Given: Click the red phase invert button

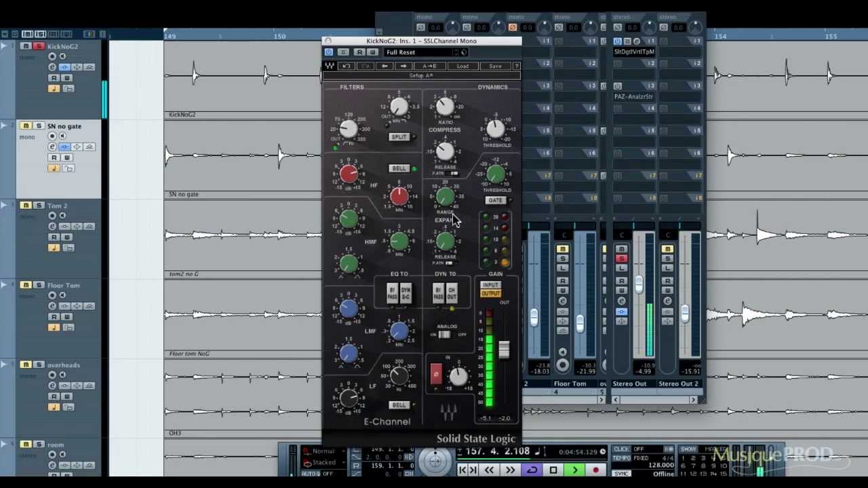Looking at the screenshot, I should 436,373.
